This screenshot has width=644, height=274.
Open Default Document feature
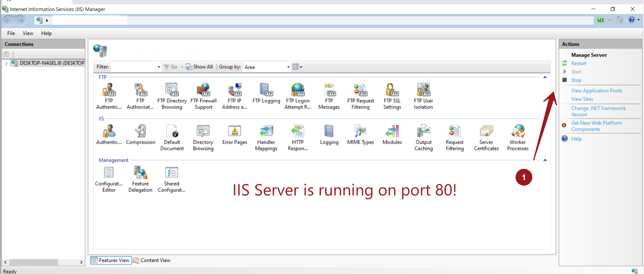click(x=172, y=138)
